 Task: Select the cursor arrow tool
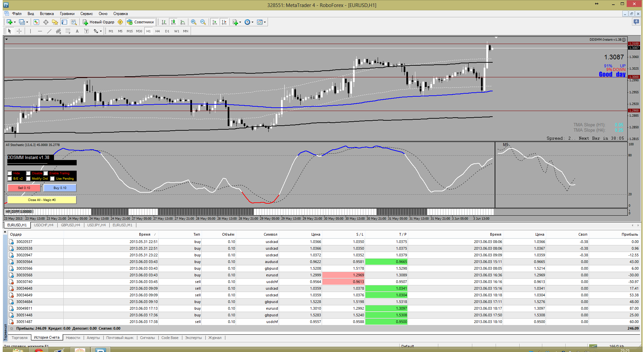tap(10, 31)
